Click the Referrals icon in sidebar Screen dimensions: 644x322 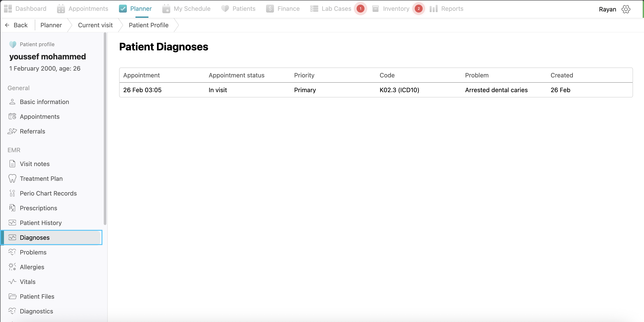pos(12,131)
